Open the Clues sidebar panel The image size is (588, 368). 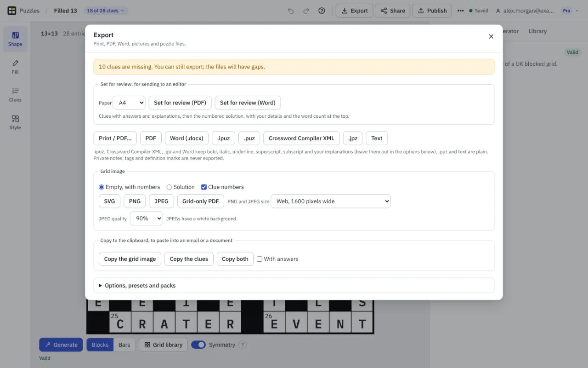point(15,95)
